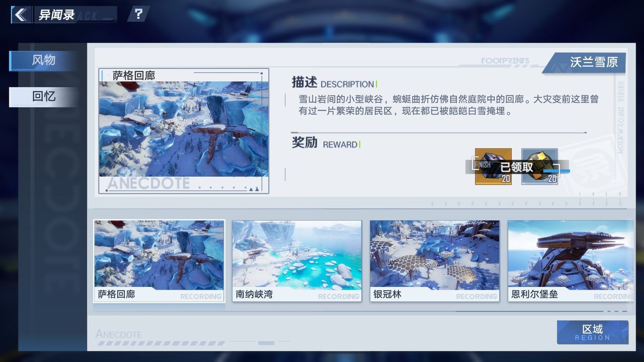Click the back arrow icon
The height and width of the screenshot is (362, 644).
point(20,15)
